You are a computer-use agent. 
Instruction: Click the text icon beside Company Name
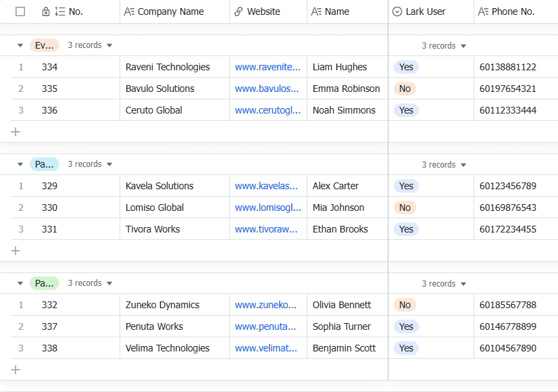129,11
